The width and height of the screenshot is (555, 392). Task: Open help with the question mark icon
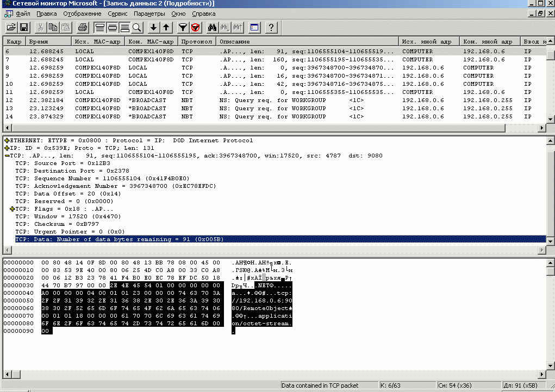(271, 28)
